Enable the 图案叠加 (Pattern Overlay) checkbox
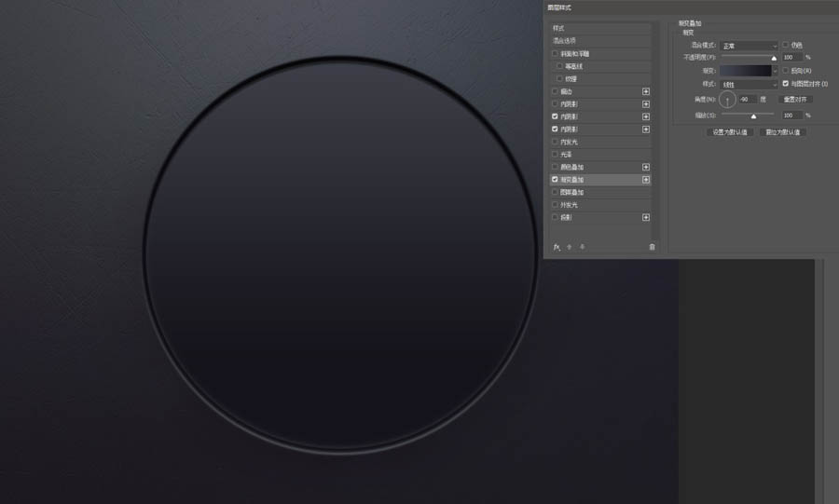The image size is (839, 504). (x=555, y=192)
